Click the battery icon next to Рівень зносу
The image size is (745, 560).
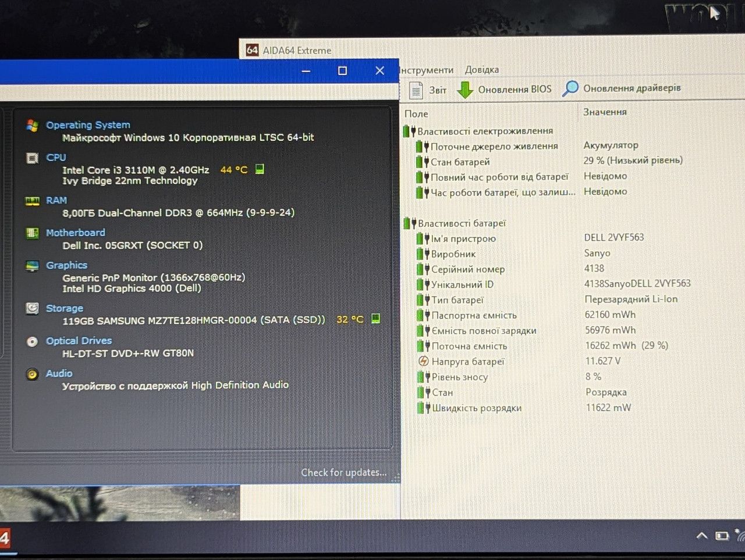point(424,377)
